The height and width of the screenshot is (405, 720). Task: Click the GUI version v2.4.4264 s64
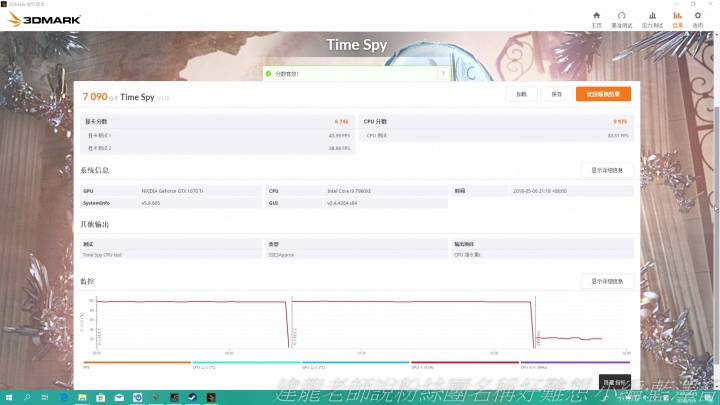click(342, 203)
